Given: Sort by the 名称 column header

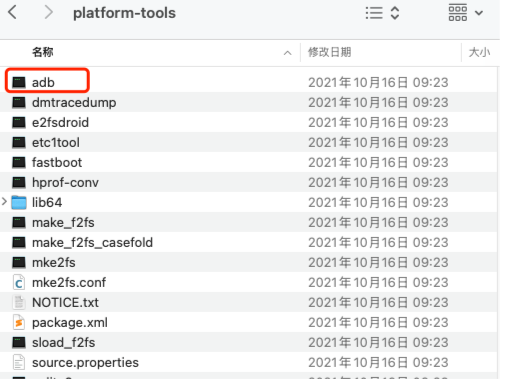Looking at the screenshot, I should point(43,52).
